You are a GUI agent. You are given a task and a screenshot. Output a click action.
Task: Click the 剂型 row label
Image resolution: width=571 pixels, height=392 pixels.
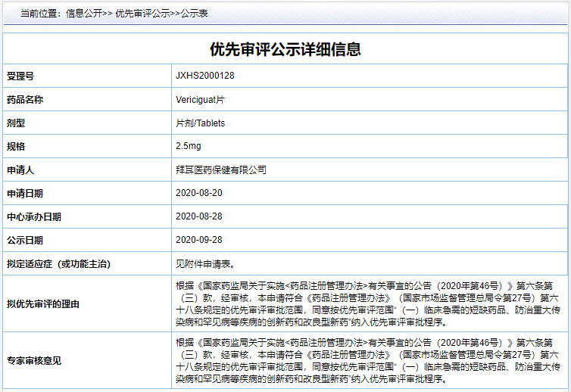[16, 123]
